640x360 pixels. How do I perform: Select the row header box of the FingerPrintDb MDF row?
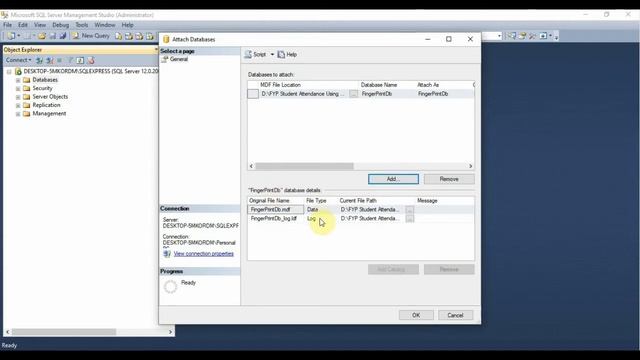[x=253, y=94]
